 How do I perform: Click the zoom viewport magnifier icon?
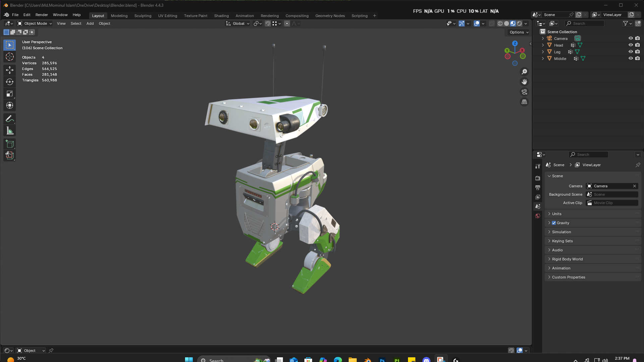point(524,72)
